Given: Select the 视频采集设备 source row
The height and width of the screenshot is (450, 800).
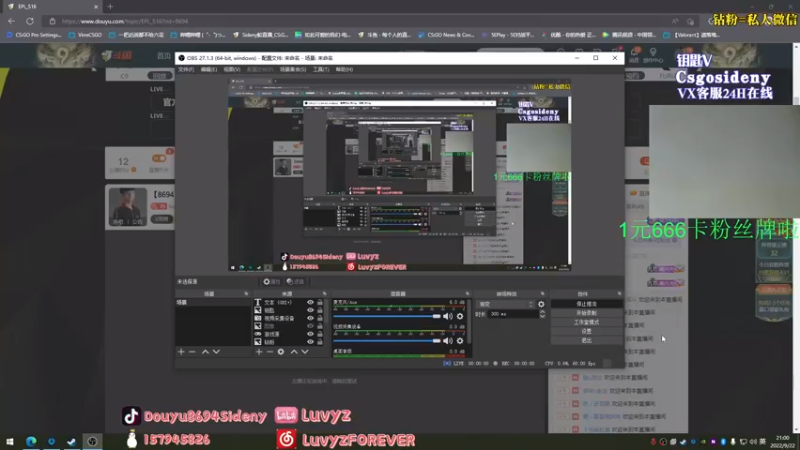Looking at the screenshot, I should (289, 318).
